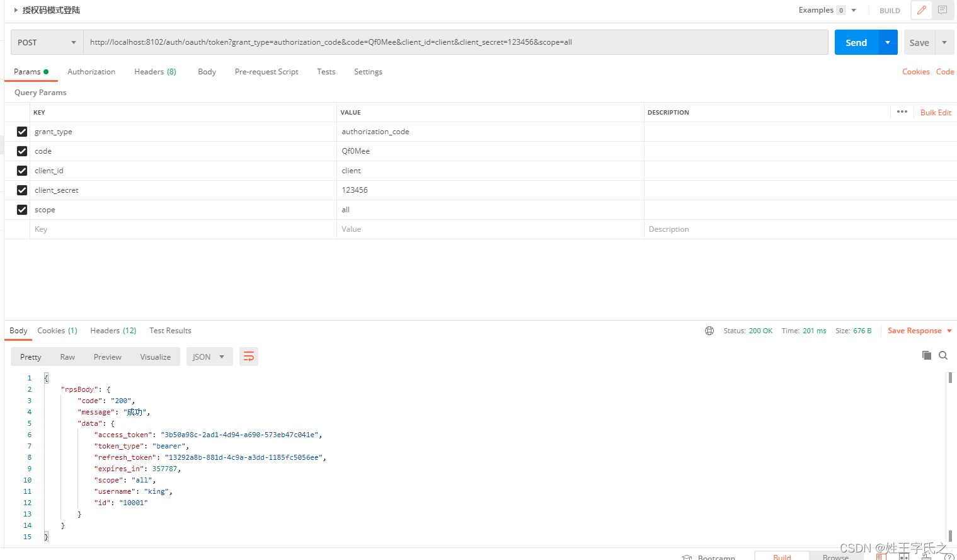
Task: Uncheck the scope parameter checkbox
Action: tap(22, 210)
